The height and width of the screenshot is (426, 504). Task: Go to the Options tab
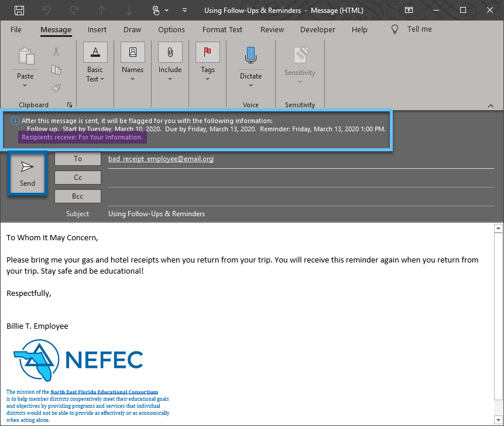coord(172,30)
